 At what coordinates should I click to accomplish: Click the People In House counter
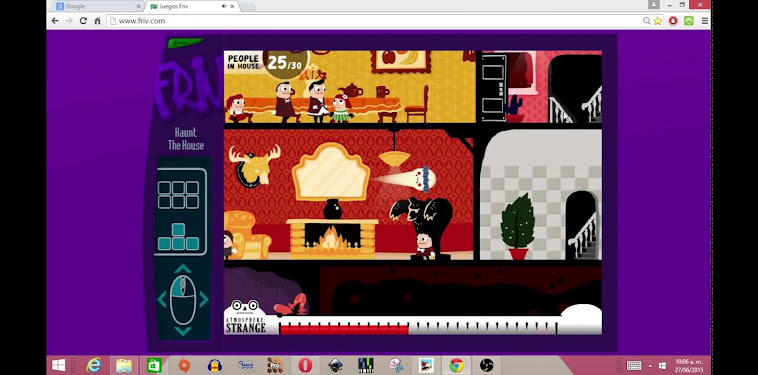tap(266, 63)
